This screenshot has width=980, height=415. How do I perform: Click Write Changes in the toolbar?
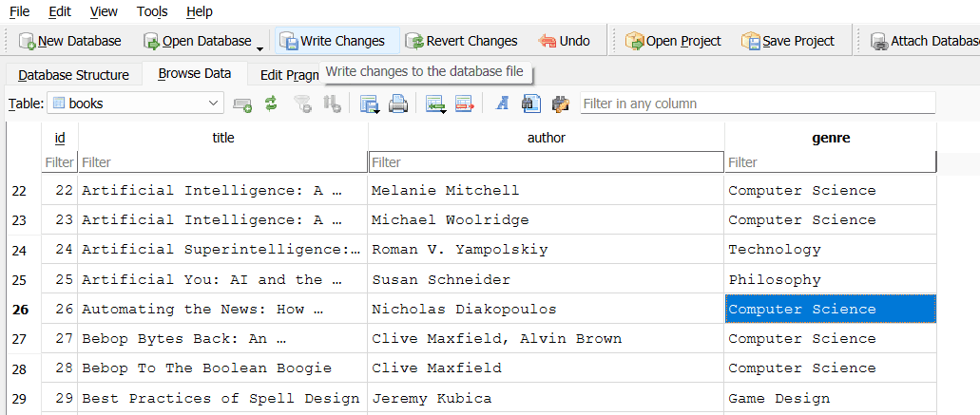pyautogui.click(x=332, y=41)
